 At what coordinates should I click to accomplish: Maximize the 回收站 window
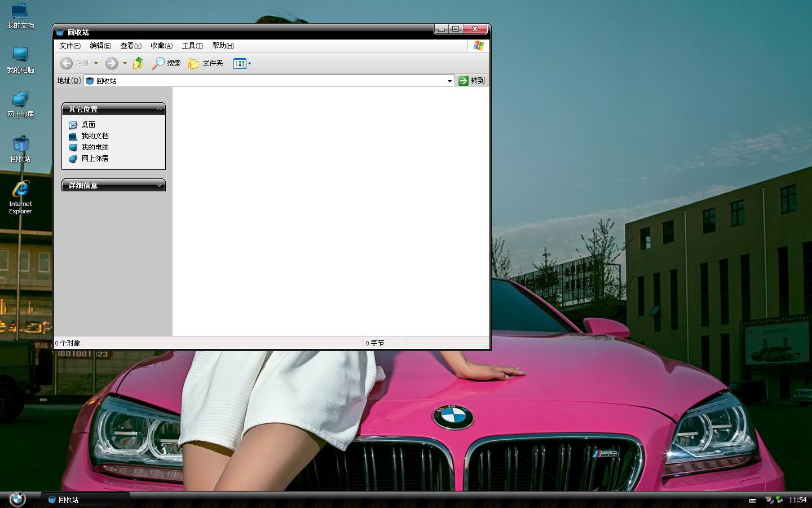(456, 29)
